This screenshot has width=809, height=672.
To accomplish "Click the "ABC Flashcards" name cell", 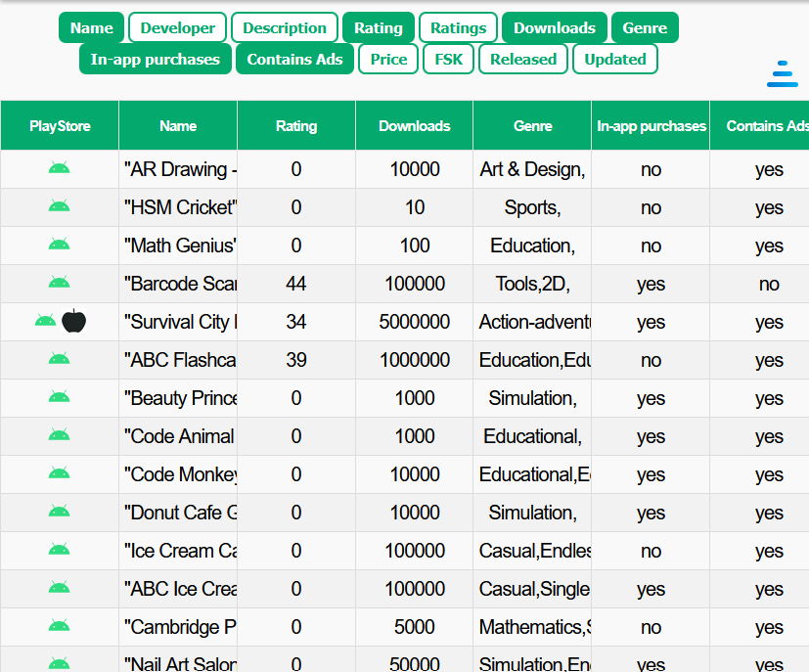I will pyautogui.click(x=179, y=360).
